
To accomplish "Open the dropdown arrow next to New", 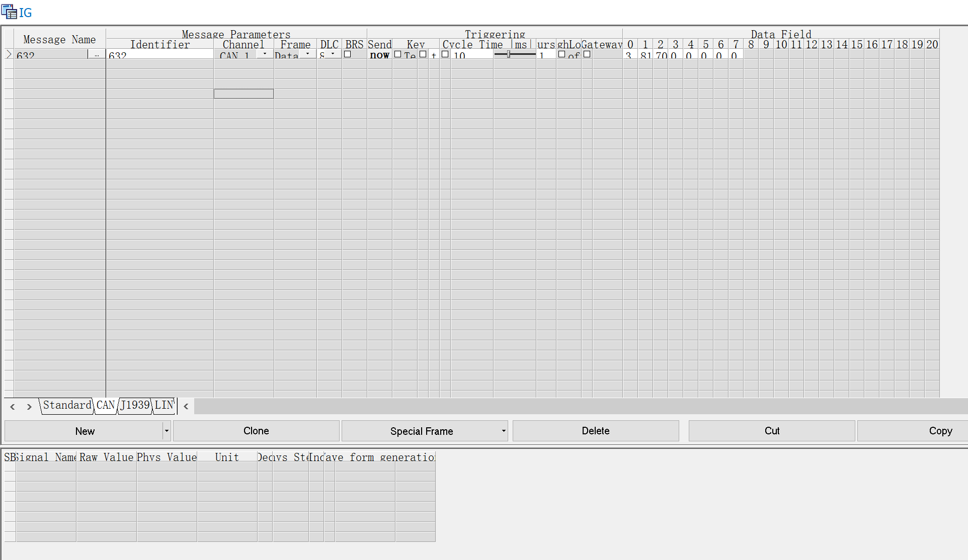I will coord(167,431).
